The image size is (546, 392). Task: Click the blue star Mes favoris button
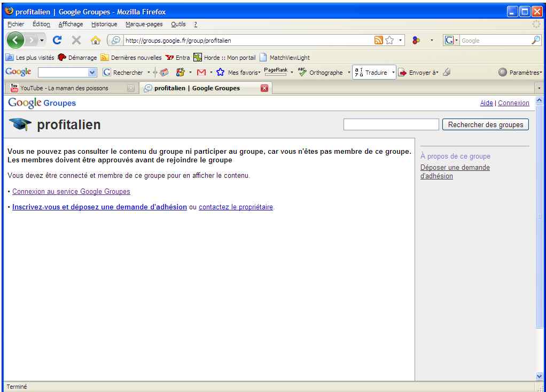coord(238,73)
